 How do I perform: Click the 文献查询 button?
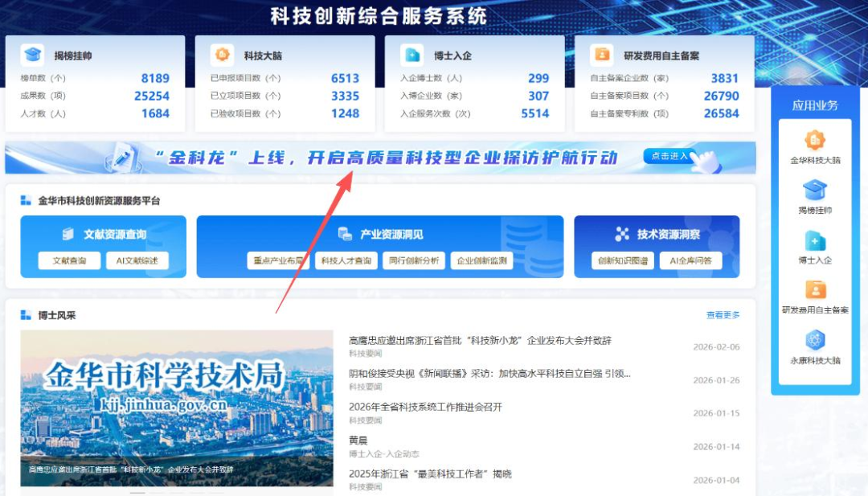pyautogui.click(x=69, y=260)
